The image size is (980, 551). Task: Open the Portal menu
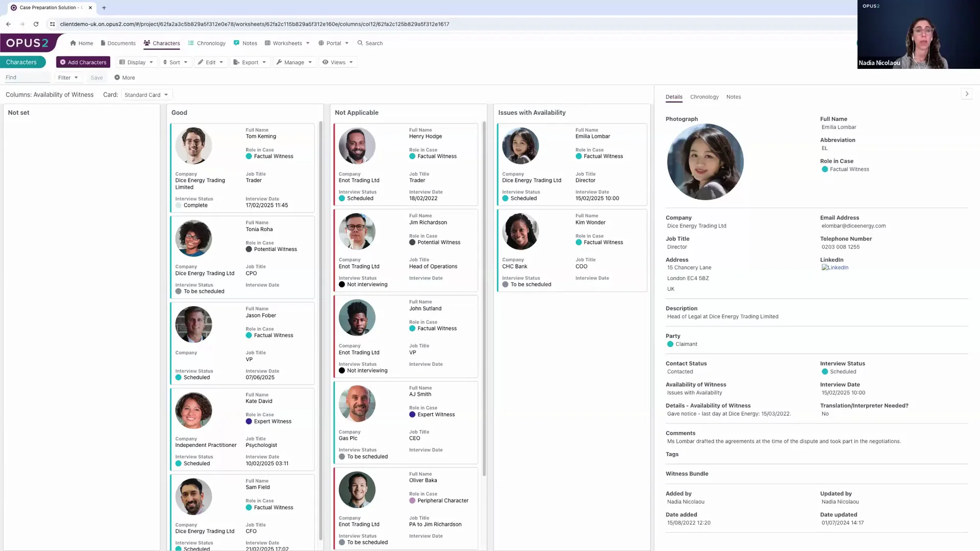tap(333, 43)
